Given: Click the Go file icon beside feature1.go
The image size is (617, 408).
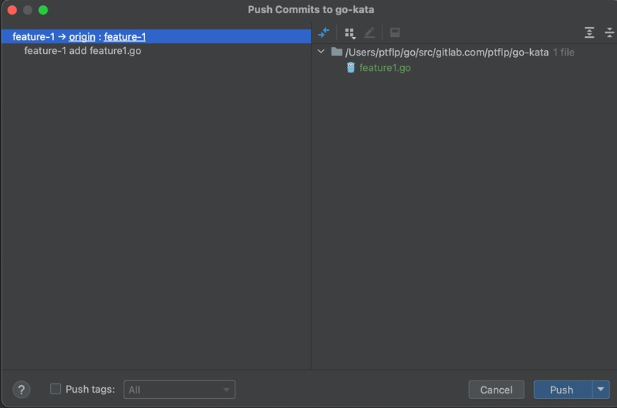Looking at the screenshot, I should [x=350, y=68].
